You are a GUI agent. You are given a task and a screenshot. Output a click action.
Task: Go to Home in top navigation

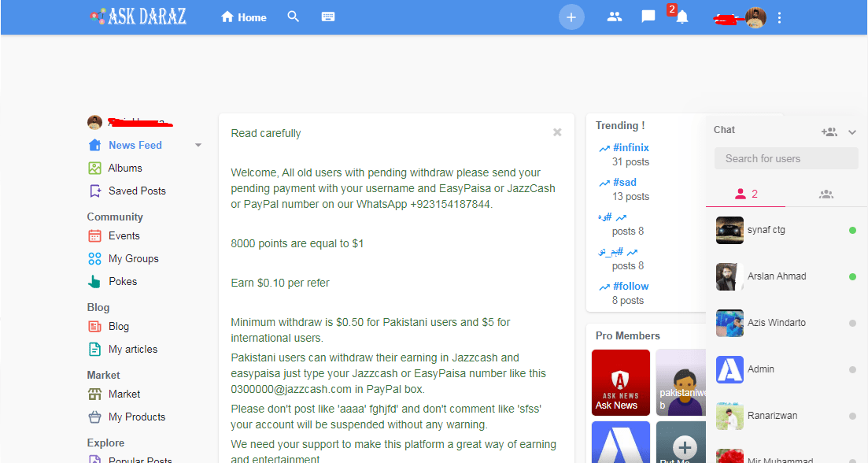tap(243, 17)
